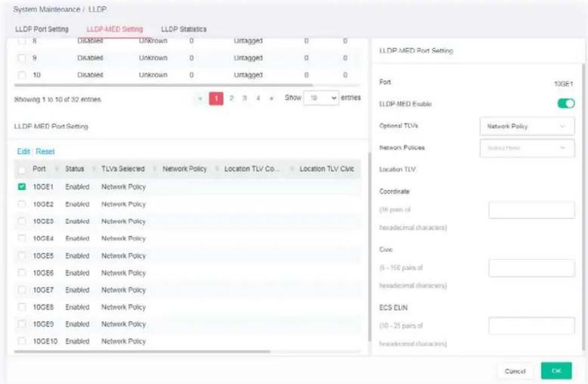Go to pagination page 3

(x=245, y=98)
